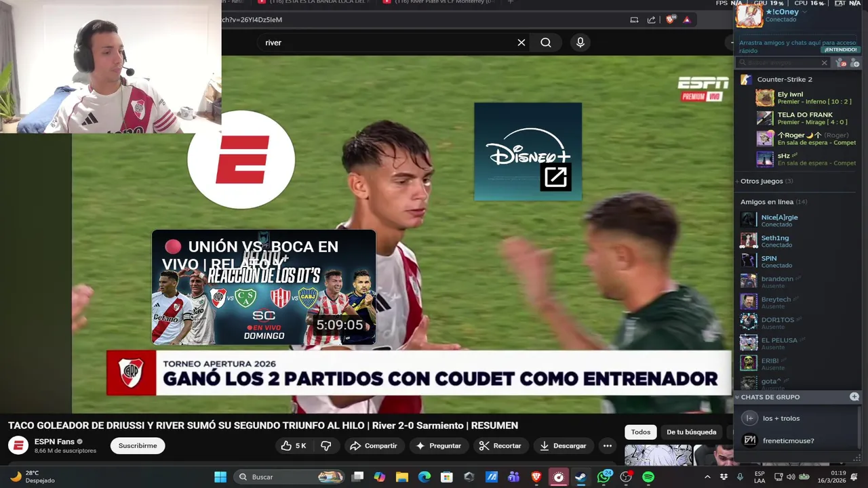Open Copilot from the taskbar
Image resolution: width=868 pixels, height=488 pixels.
coord(380,477)
